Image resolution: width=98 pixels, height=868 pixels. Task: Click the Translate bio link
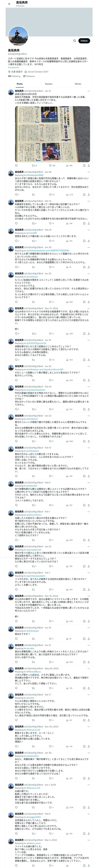click(14, 67)
